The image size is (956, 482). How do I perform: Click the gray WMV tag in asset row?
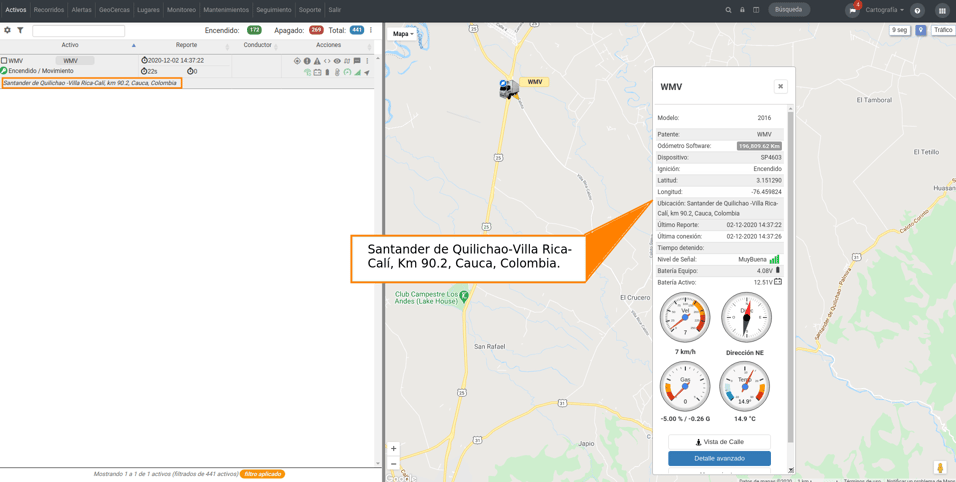74,61
